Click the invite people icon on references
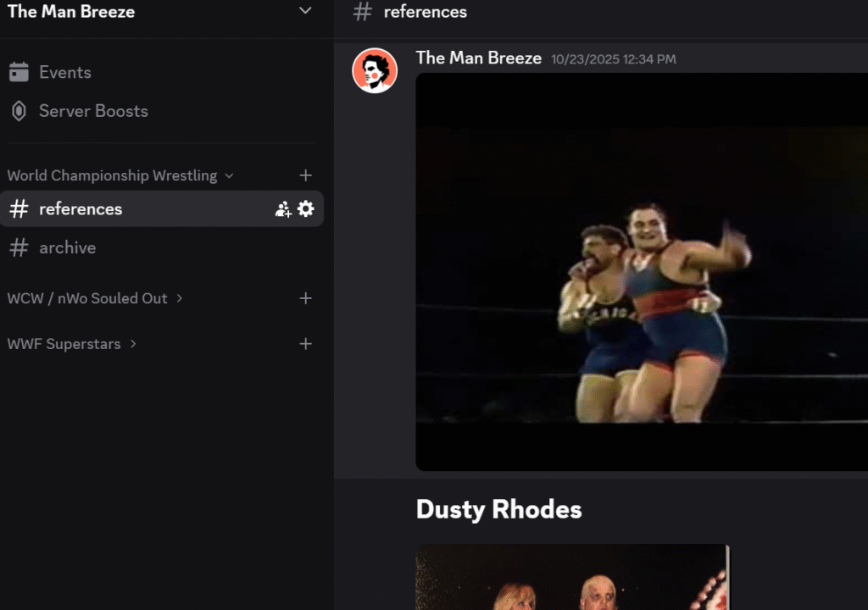Image resolution: width=868 pixels, height=610 pixels. (283, 209)
